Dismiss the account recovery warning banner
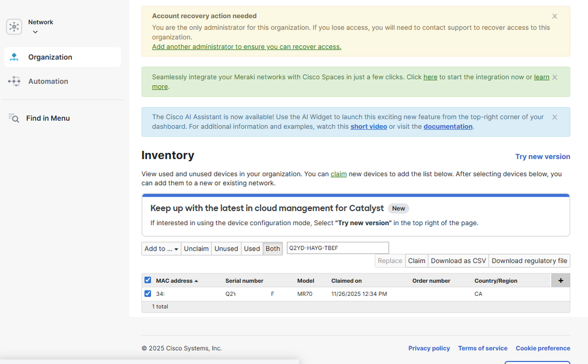Image resolution: width=588 pixels, height=364 pixels. [x=555, y=16]
